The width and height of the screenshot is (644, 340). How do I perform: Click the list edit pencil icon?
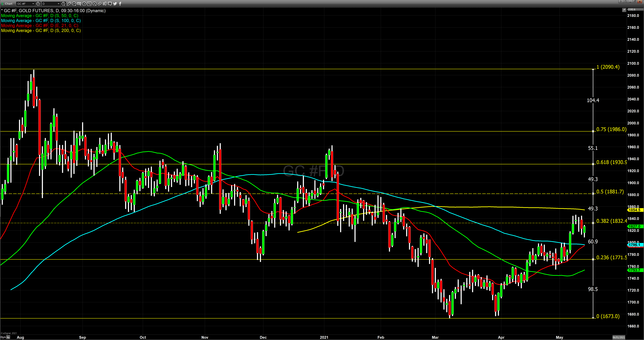click(x=104, y=4)
